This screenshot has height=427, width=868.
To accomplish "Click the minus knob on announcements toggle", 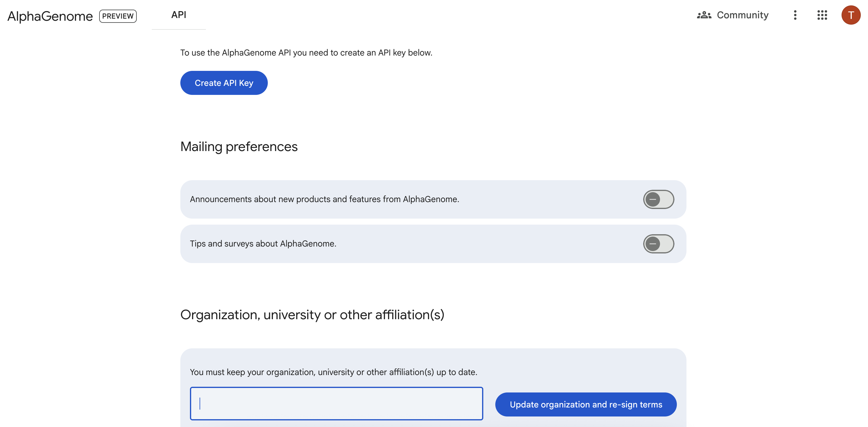I will pyautogui.click(x=653, y=199).
